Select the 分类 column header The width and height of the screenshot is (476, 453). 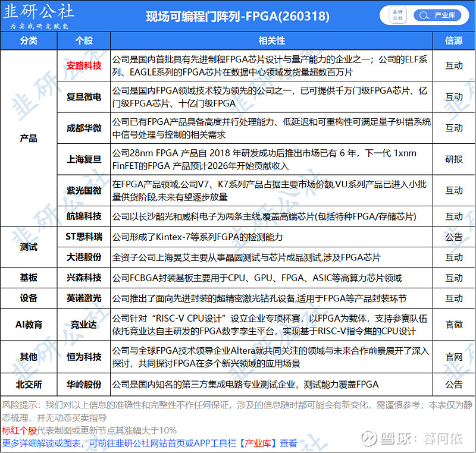pos(29,41)
